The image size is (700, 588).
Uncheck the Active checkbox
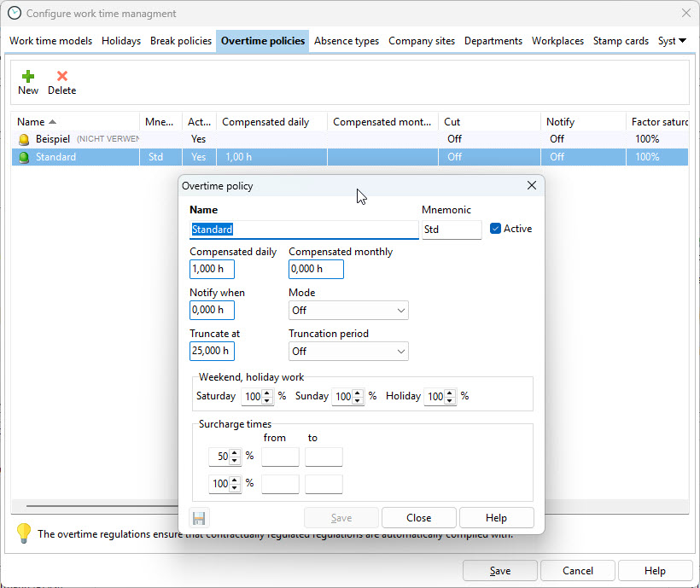pyautogui.click(x=496, y=229)
